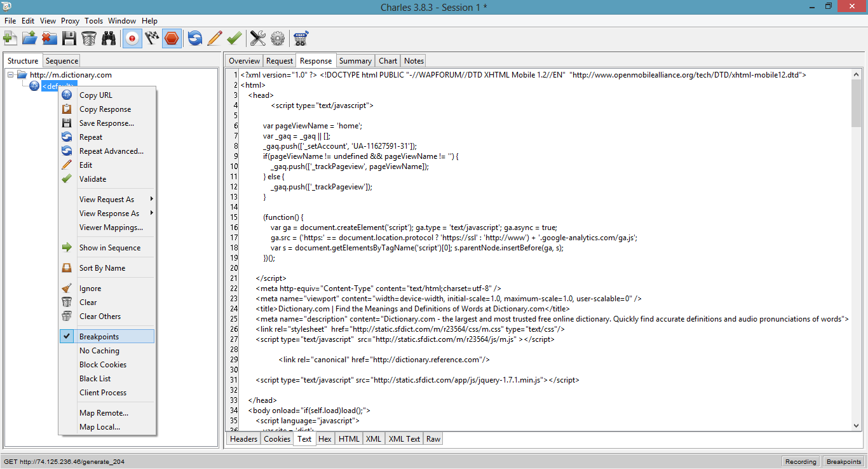The width and height of the screenshot is (868, 469).
Task: Switch to the Cookies bottom tab
Action: coord(277,438)
